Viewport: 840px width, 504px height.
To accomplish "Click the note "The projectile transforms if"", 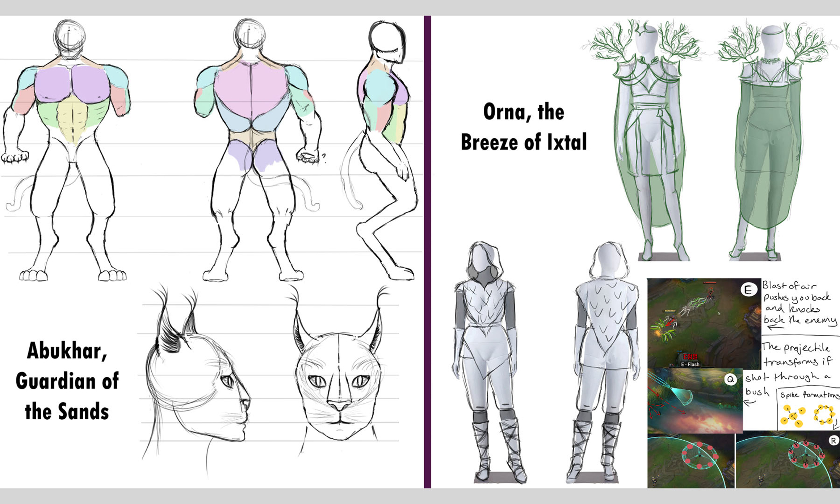I will coord(797,354).
